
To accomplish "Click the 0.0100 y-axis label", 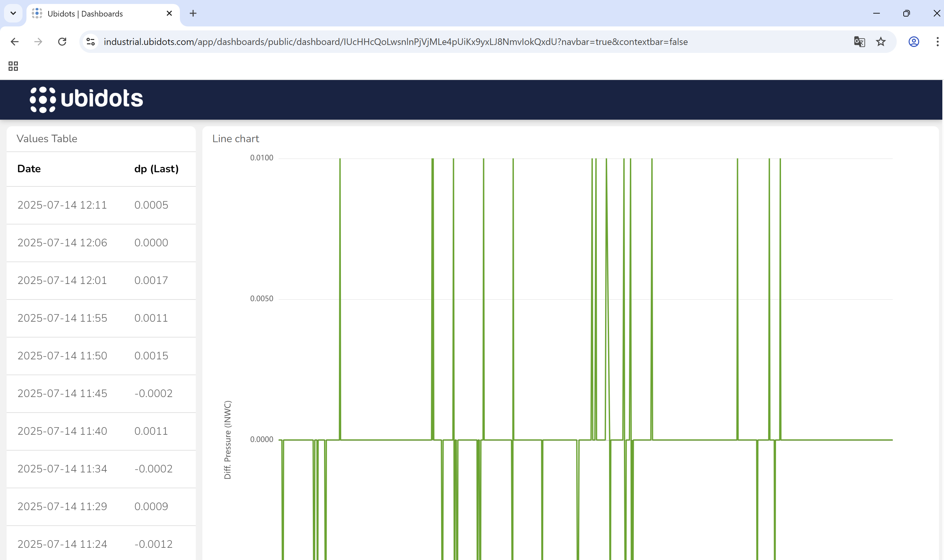I will [262, 158].
